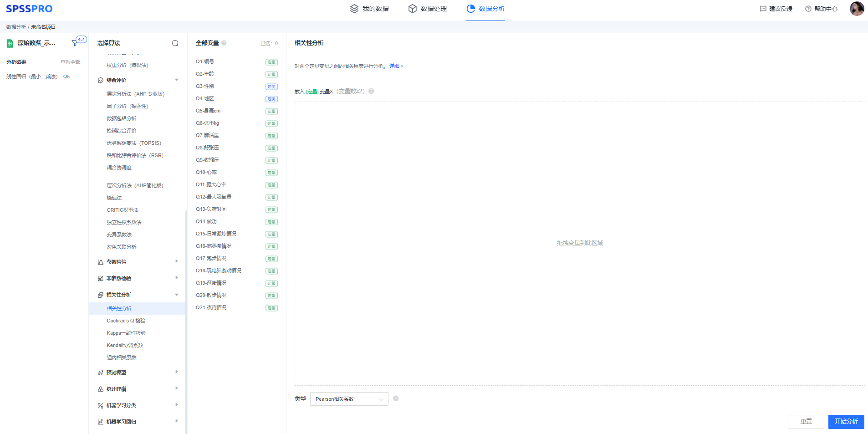Expand the 非参数检验 section arrow

click(x=177, y=278)
